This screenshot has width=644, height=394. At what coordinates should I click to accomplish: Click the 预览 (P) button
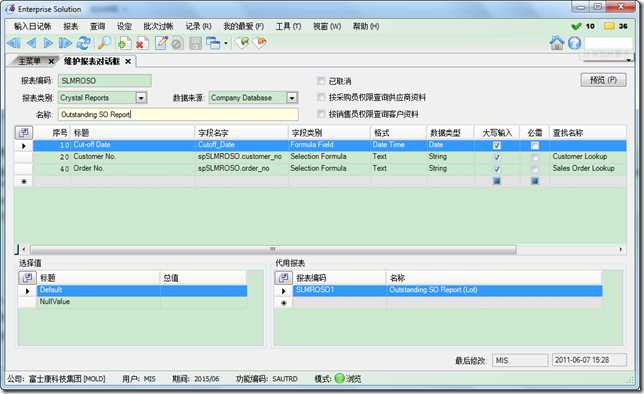tap(603, 80)
